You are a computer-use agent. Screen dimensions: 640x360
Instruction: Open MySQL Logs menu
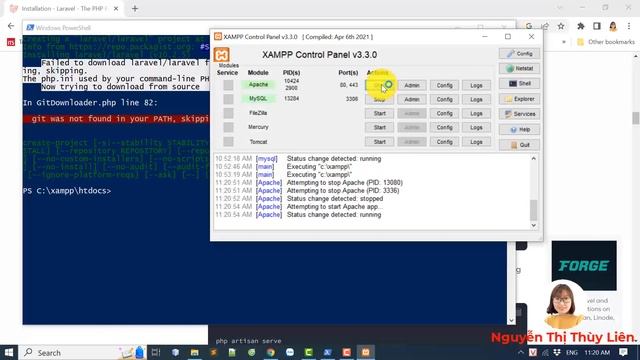pos(476,100)
